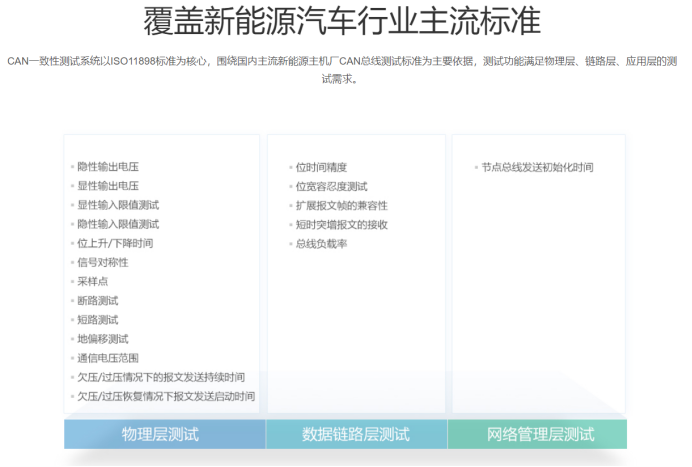Image resolution: width=692 pixels, height=467 pixels.
Task: Select the 位时间精度 item
Action: (x=321, y=167)
